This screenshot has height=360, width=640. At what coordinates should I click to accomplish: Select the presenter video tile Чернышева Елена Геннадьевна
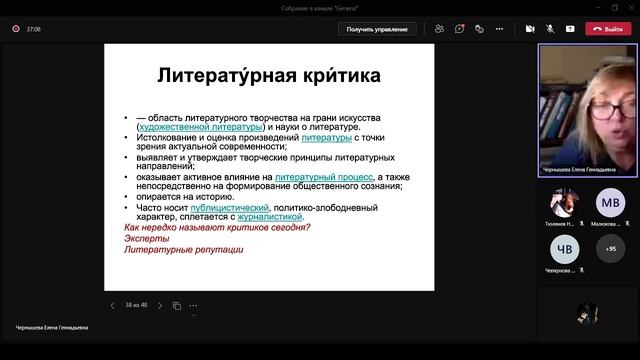[x=588, y=111]
